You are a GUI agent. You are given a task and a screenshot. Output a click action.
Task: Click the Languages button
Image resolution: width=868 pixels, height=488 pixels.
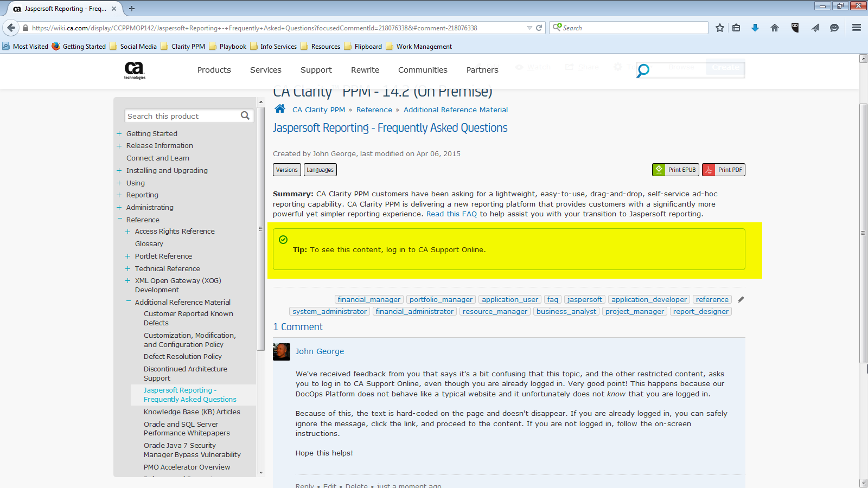[320, 170]
